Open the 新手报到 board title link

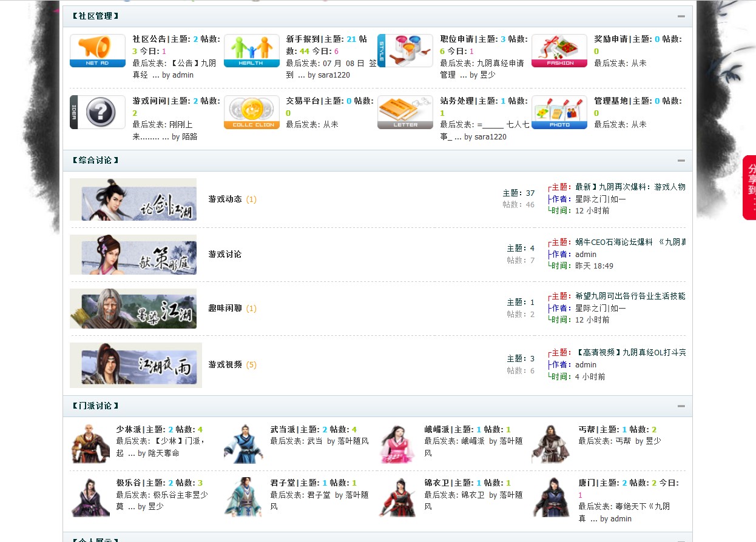pyautogui.click(x=303, y=39)
